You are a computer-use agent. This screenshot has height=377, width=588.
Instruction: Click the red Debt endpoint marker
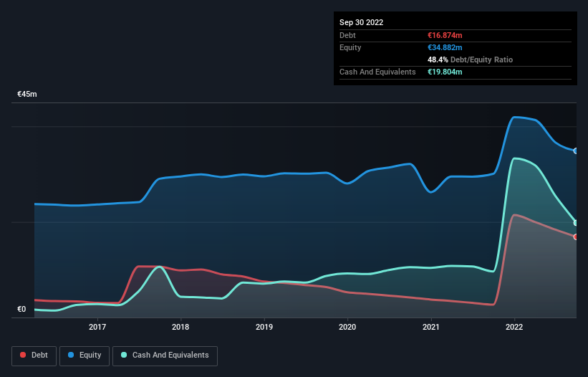click(576, 237)
